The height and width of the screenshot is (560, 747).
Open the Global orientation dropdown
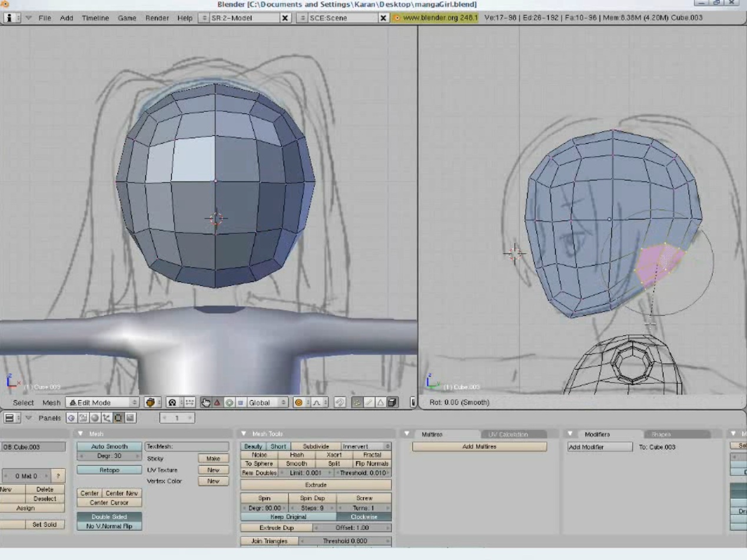pyautogui.click(x=267, y=402)
